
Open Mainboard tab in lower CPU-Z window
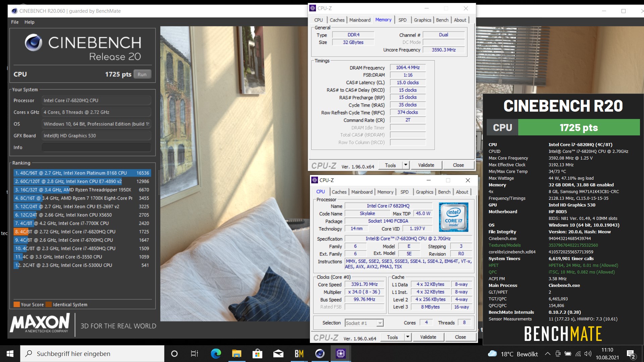tap(362, 192)
